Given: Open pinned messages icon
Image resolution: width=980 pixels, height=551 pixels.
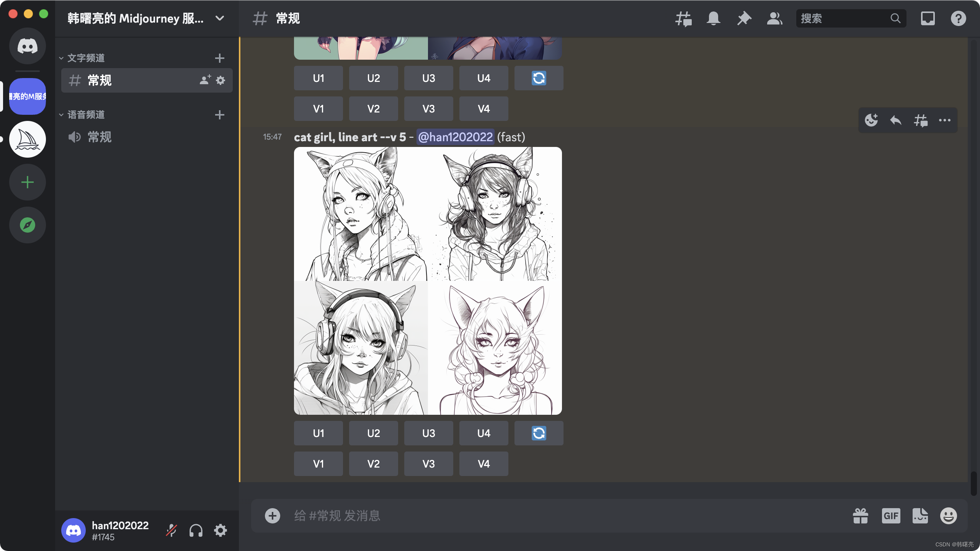Looking at the screenshot, I should click(744, 18).
